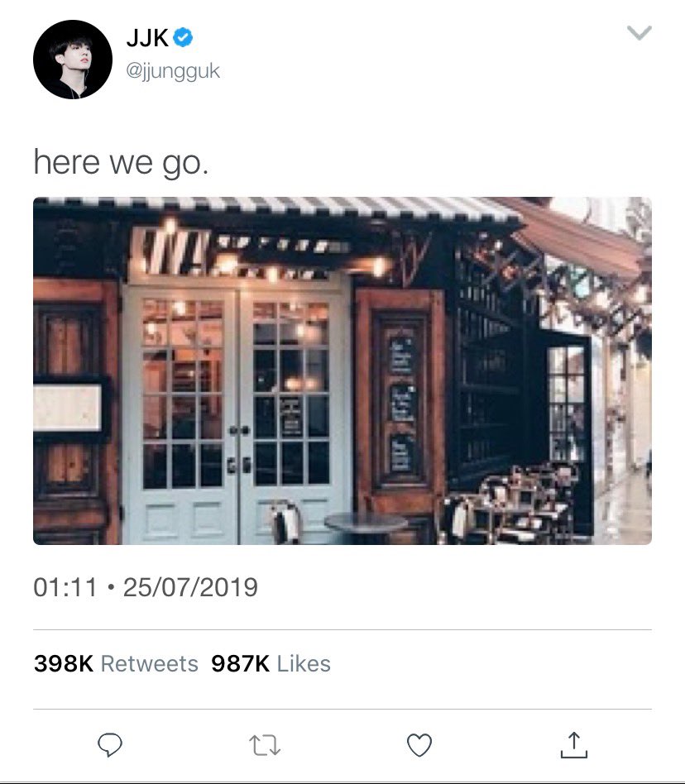The image size is (685, 784).
Task: Click the "Retweets" word label
Action: (150, 663)
